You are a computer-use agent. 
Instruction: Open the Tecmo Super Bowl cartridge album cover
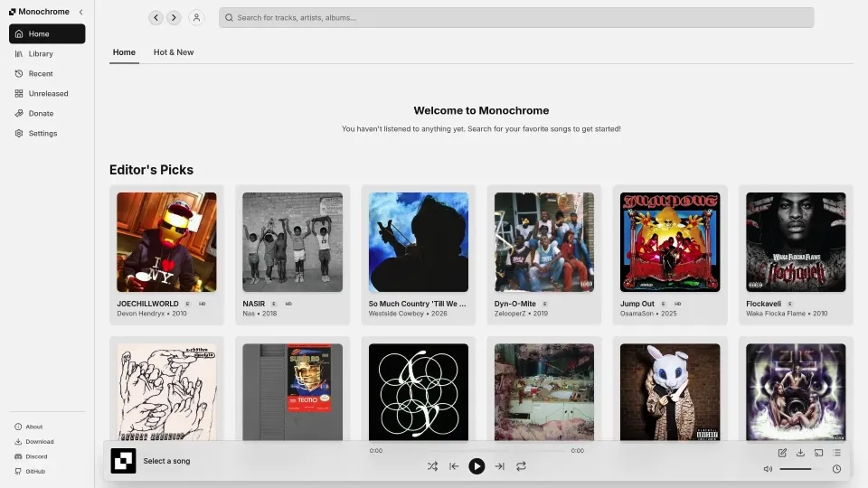coord(292,391)
